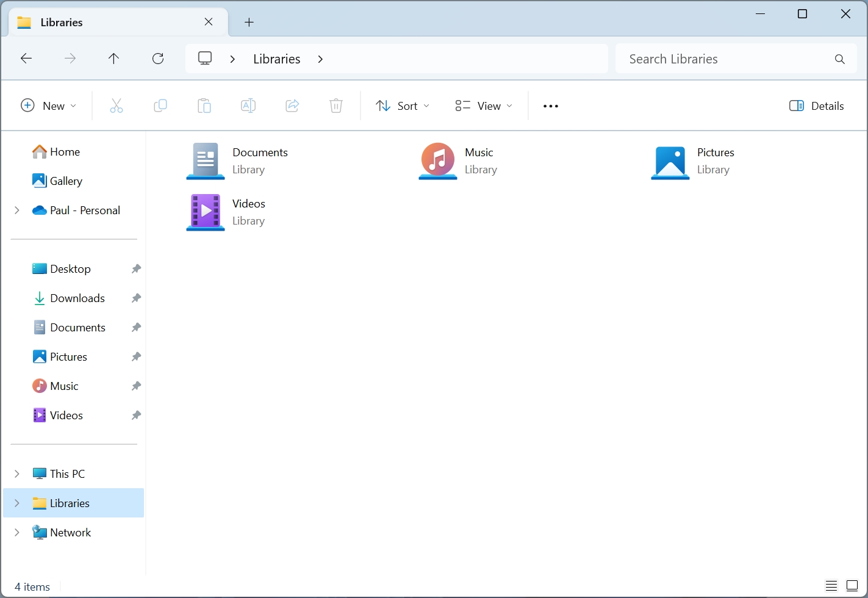Go up one folder level
Screen dimensions: 868x598
click(x=113, y=59)
